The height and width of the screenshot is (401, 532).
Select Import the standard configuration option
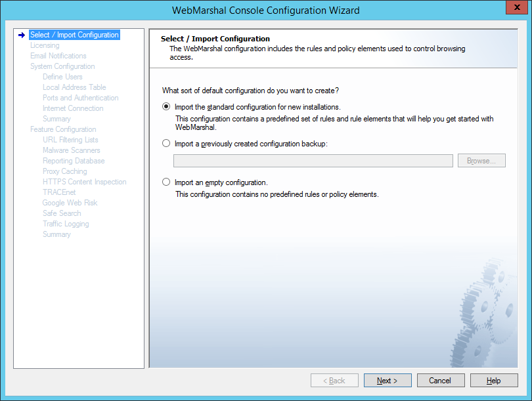coord(166,107)
